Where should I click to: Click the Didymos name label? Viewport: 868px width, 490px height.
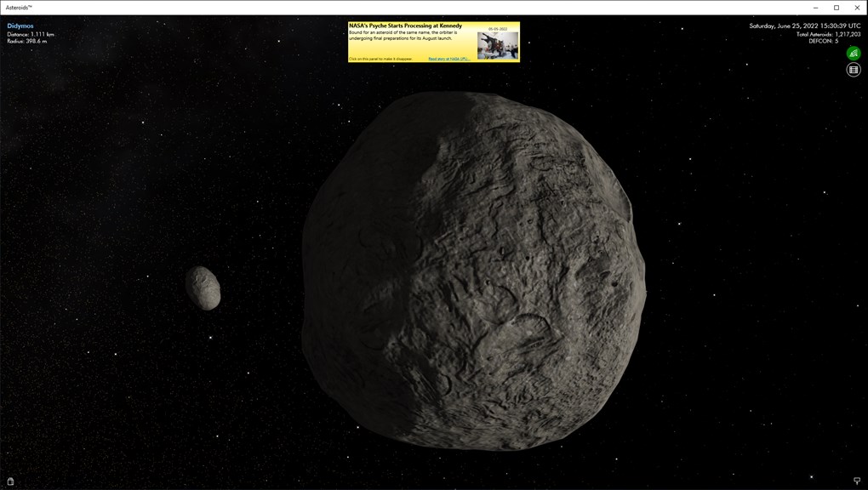point(20,26)
